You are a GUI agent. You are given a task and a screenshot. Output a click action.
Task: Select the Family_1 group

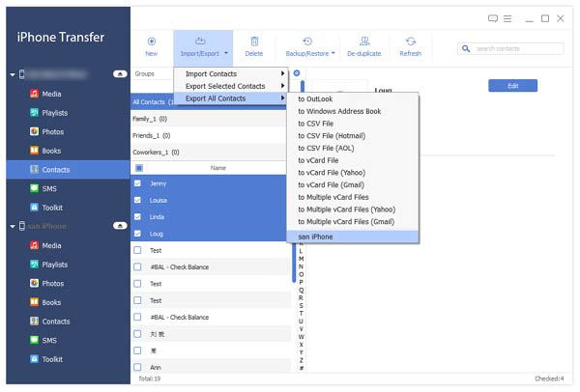[209, 119]
